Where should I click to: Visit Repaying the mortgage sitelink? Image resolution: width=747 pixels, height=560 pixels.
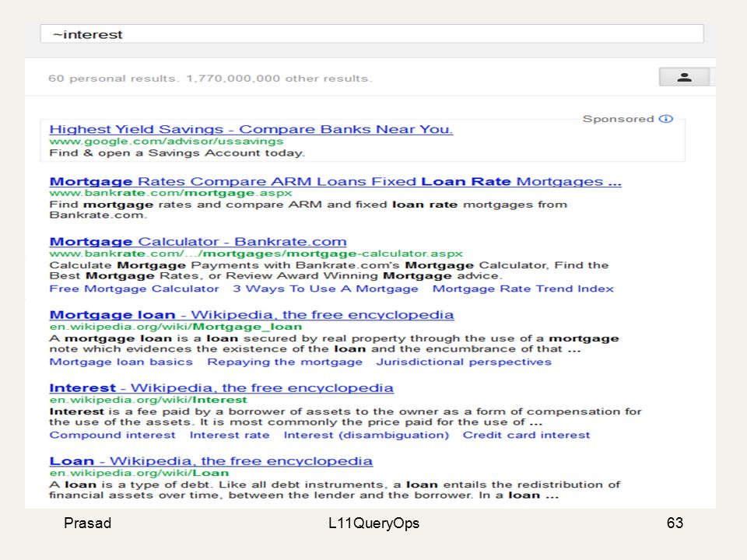285,362
